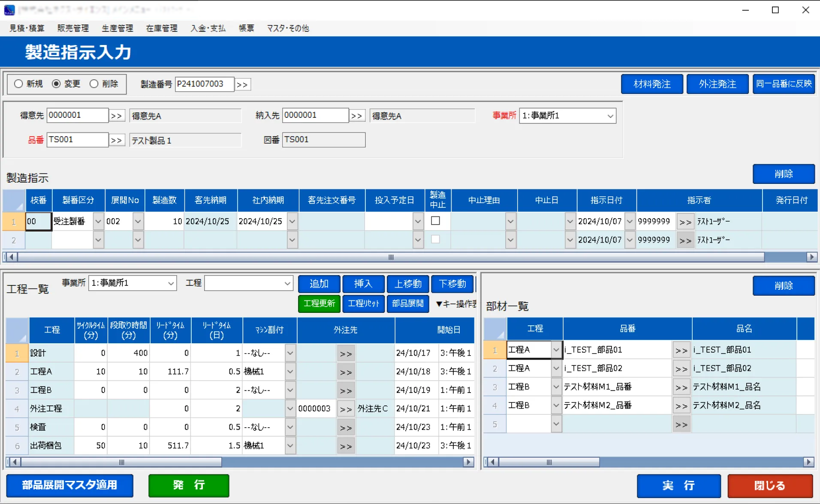Image resolution: width=820 pixels, height=504 pixels.
Task: Click 工程一覧 horizontal scrollbar thumb
Action: click(121, 462)
